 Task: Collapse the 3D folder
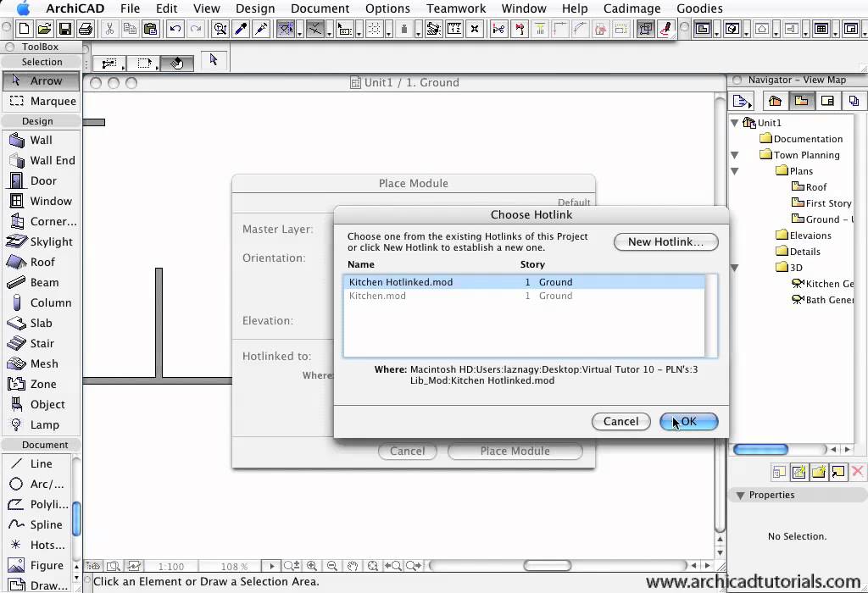(x=735, y=268)
